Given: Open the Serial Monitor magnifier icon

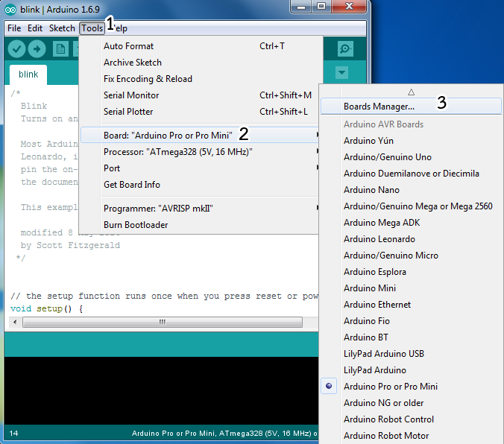Looking at the screenshot, I should point(345,49).
